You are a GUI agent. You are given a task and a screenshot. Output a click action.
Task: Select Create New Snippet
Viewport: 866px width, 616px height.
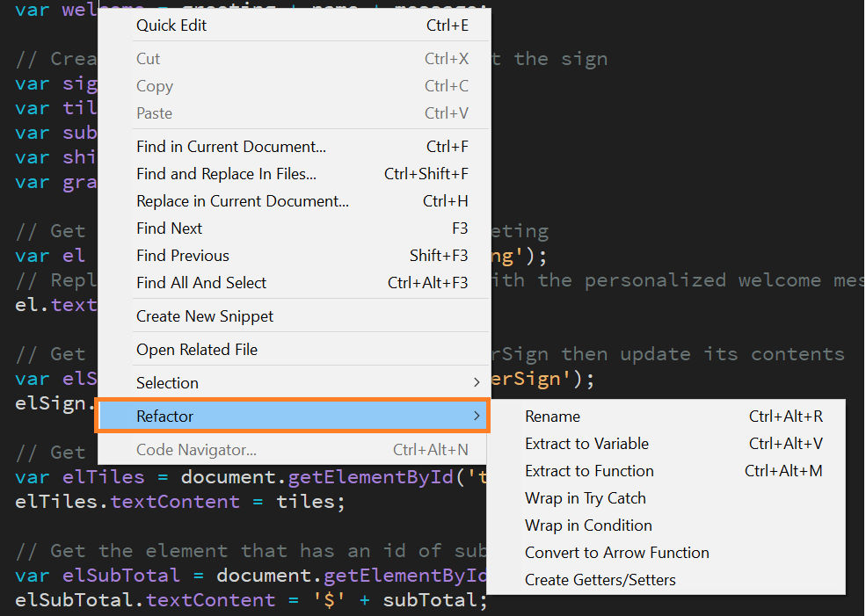point(204,315)
